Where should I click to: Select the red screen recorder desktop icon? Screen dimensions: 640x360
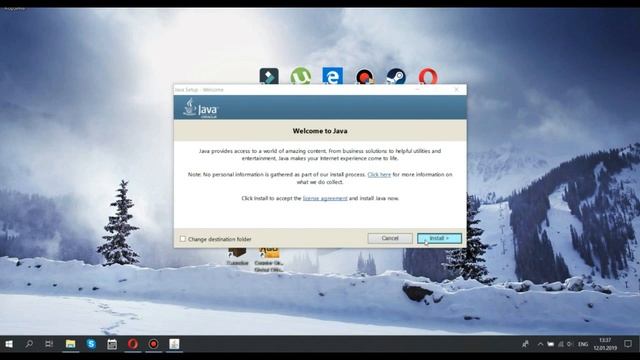click(364, 76)
